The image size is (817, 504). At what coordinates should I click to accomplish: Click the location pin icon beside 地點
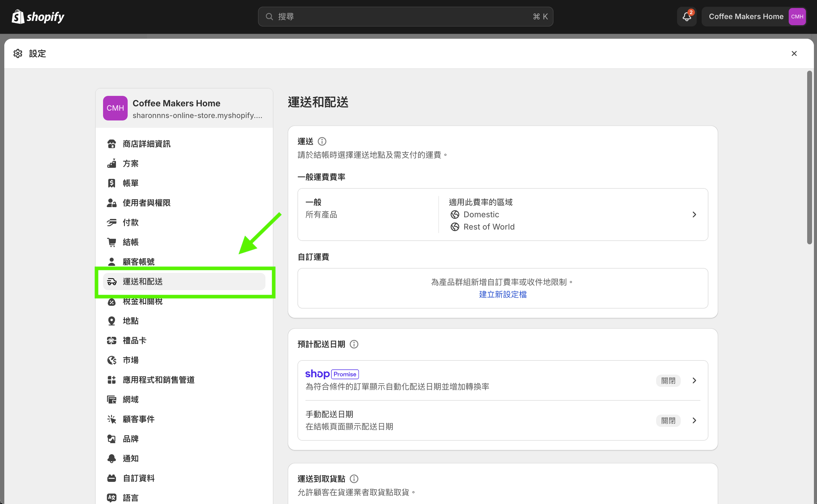[x=111, y=321]
